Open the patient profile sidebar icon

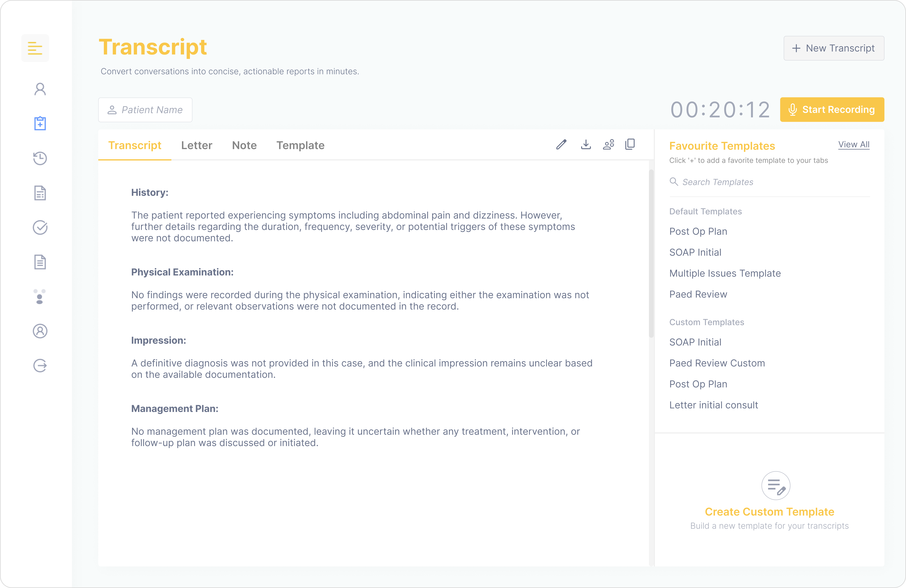[40, 89]
